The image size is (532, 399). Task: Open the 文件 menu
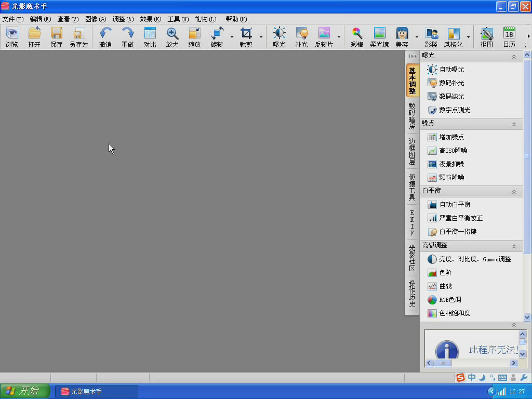13,19
